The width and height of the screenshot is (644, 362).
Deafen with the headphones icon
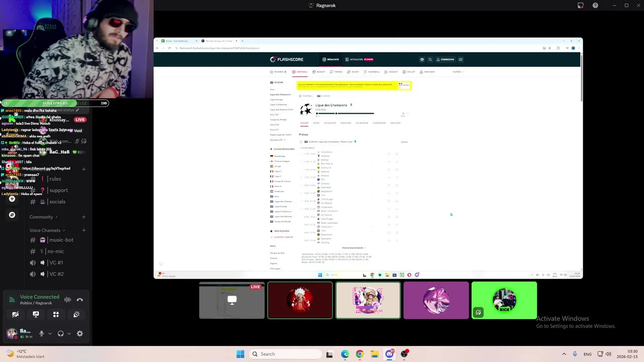point(61,333)
